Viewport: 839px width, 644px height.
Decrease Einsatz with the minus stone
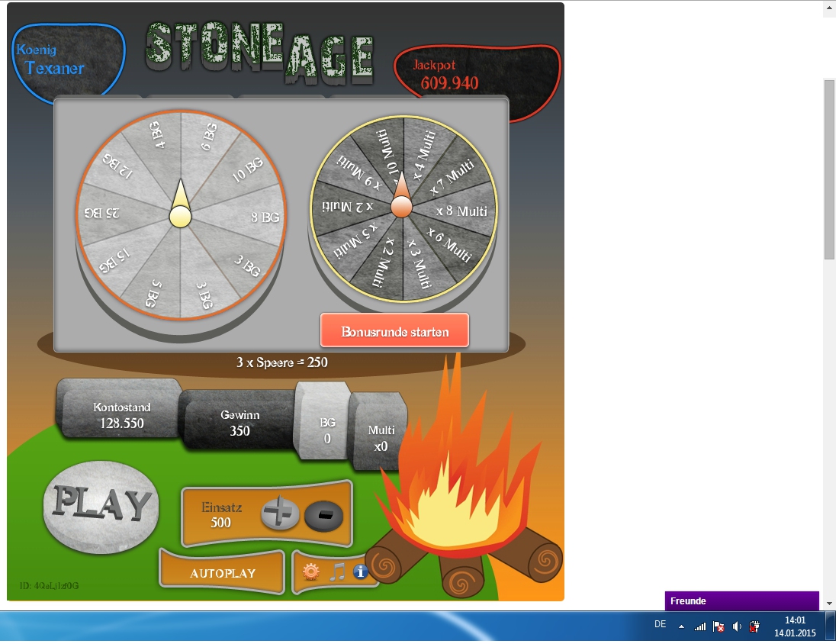tap(323, 516)
